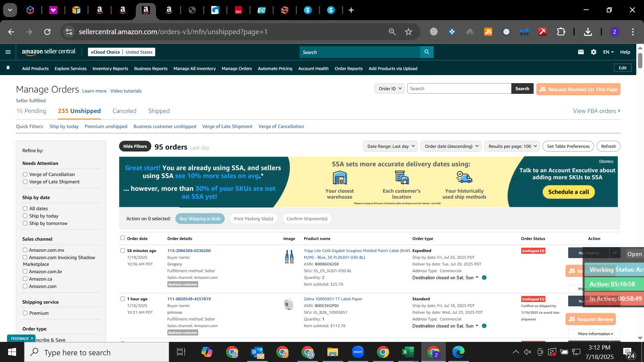Select Ship by tomorrow radio option

[x=25, y=223]
